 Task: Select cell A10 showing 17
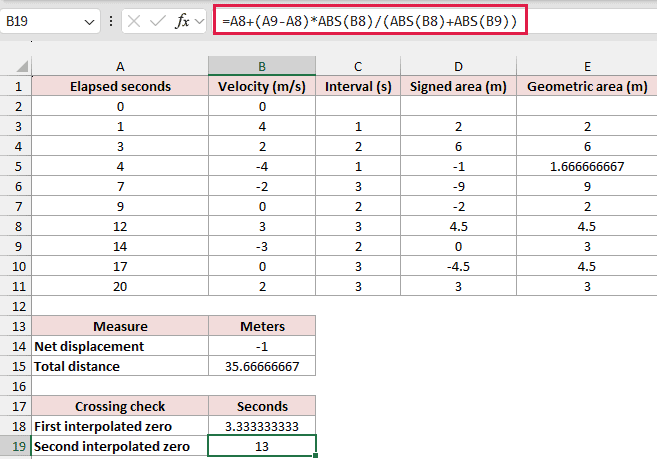point(120,266)
